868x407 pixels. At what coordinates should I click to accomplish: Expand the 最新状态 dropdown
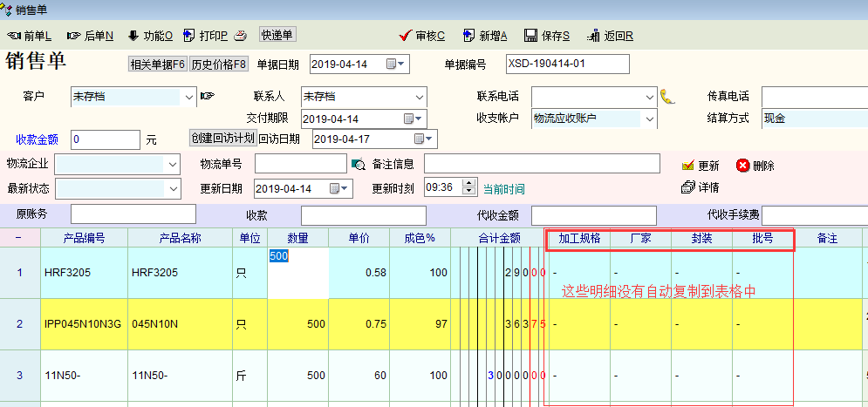coord(171,188)
